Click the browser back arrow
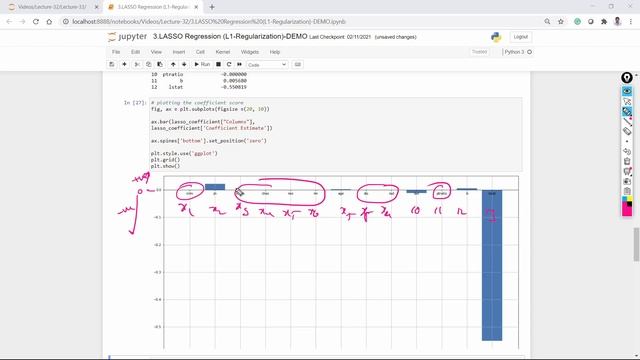Image resolution: width=640 pixels, height=360 pixels. click(9, 22)
